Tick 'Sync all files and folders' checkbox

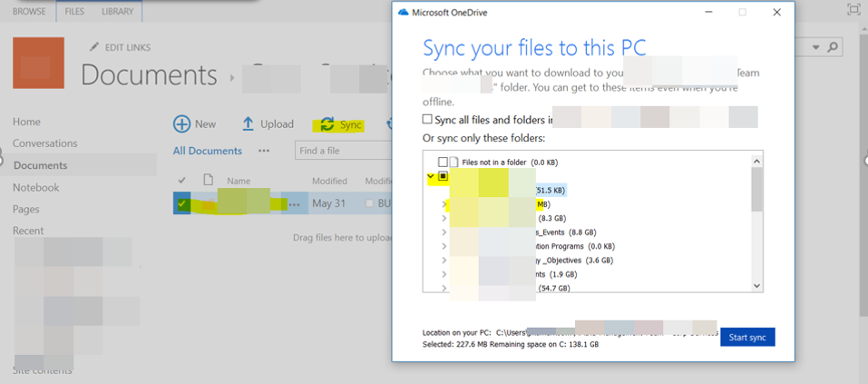click(427, 119)
